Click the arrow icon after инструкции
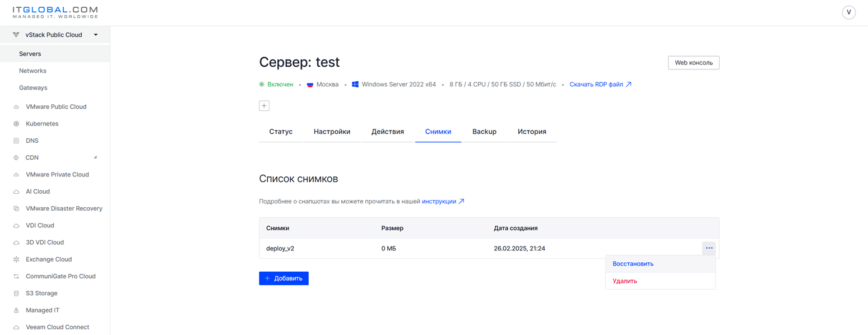This screenshot has width=868, height=335. coord(461,201)
